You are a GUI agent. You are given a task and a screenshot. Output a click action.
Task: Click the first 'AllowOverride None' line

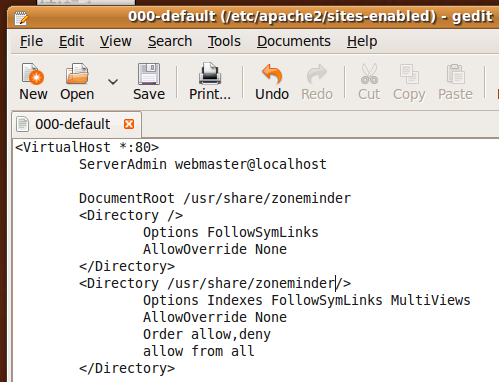pos(215,249)
